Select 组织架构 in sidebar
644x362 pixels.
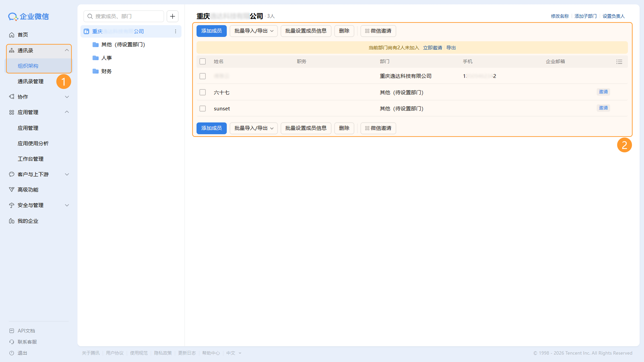click(28, 66)
